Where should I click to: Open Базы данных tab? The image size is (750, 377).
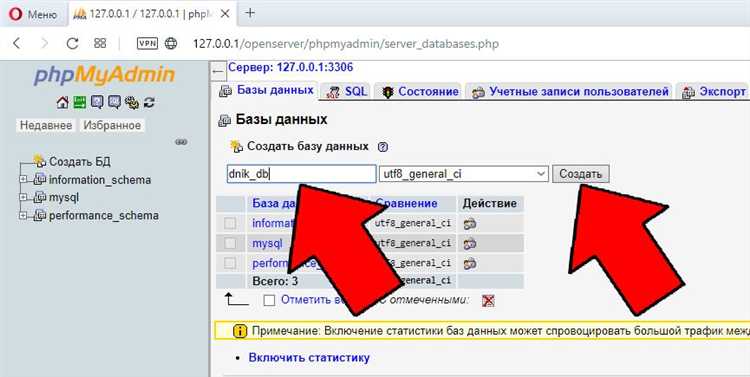(267, 90)
